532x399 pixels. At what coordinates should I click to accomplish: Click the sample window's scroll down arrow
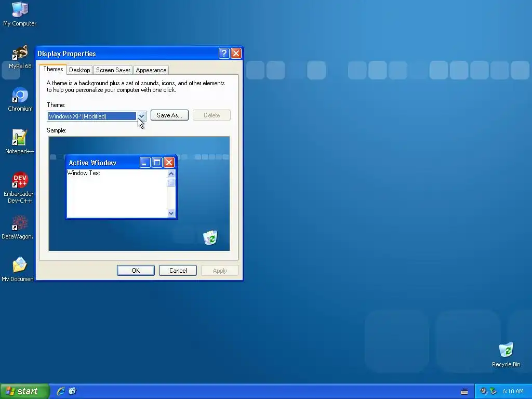pyautogui.click(x=171, y=214)
